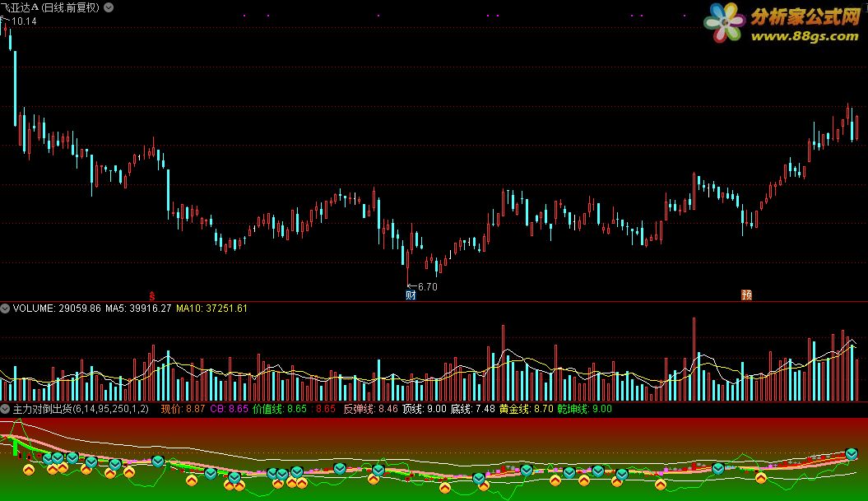Expand the 主力对倒出货 indicator dropdown arrow
Viewport: 868px width, 501px height.
point(5,409)
